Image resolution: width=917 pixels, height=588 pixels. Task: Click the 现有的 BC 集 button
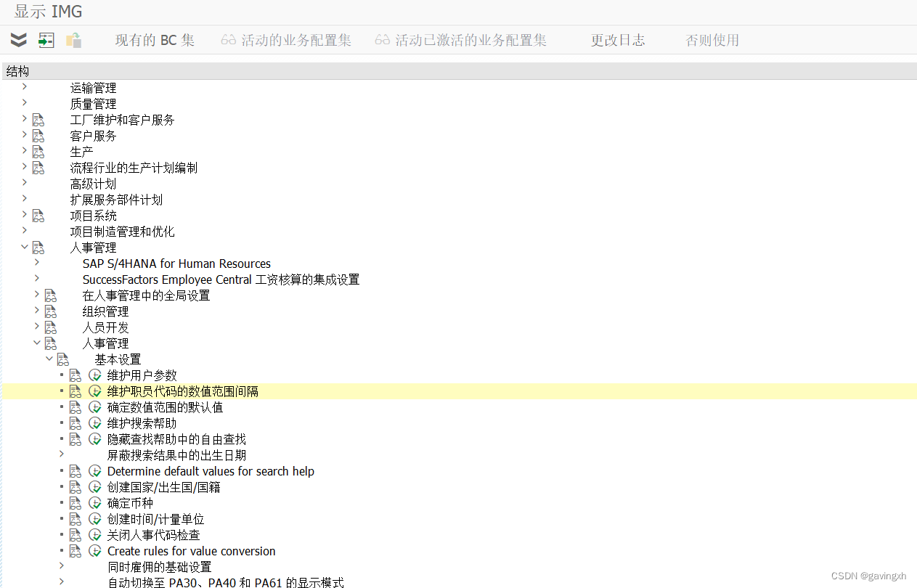coord(155,40)
